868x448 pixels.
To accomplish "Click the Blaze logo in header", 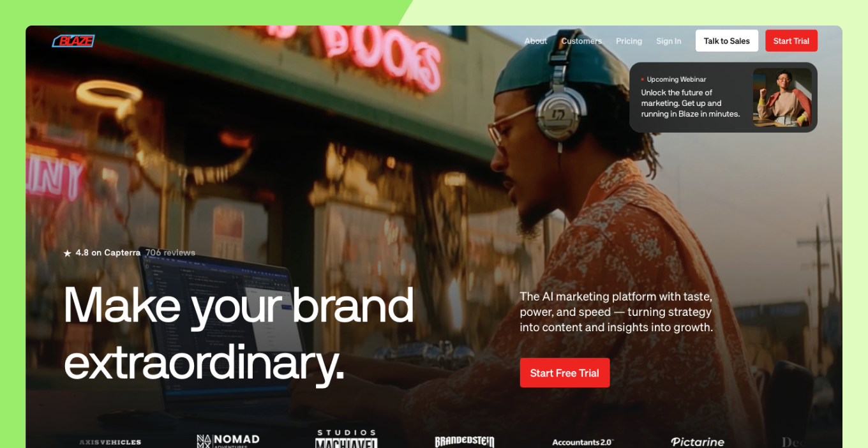I will pos(73,41).
